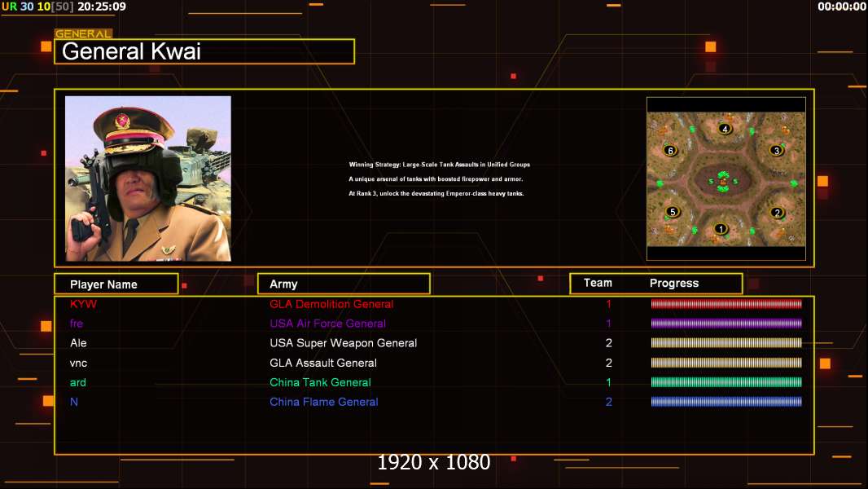Screen dimensions: 868x489
Task: Click the Player Name column header
Action: point(116,284)
